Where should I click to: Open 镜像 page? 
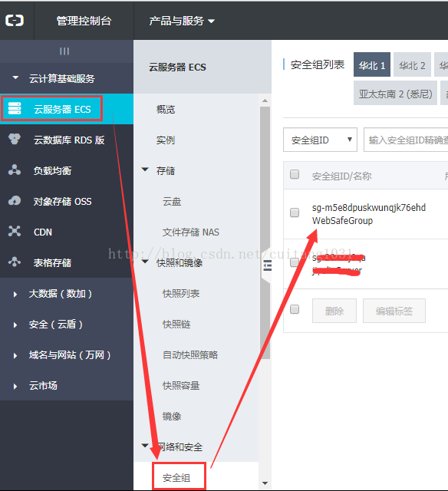172,416
